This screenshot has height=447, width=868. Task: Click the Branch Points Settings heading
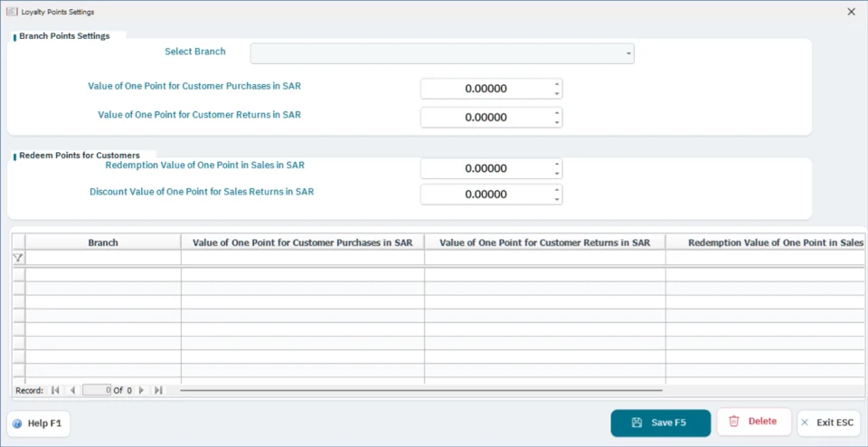(64, 36)
